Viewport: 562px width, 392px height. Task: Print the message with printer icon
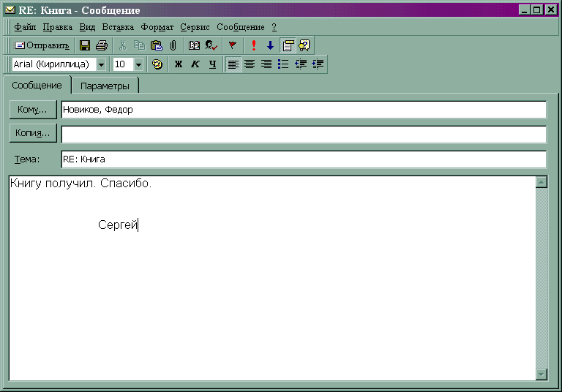[102, 45]
